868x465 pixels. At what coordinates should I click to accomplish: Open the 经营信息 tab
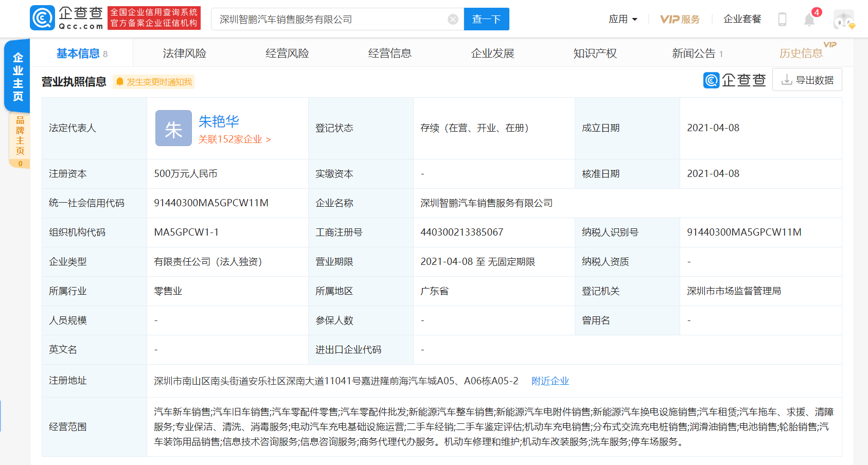coord(390,53)
